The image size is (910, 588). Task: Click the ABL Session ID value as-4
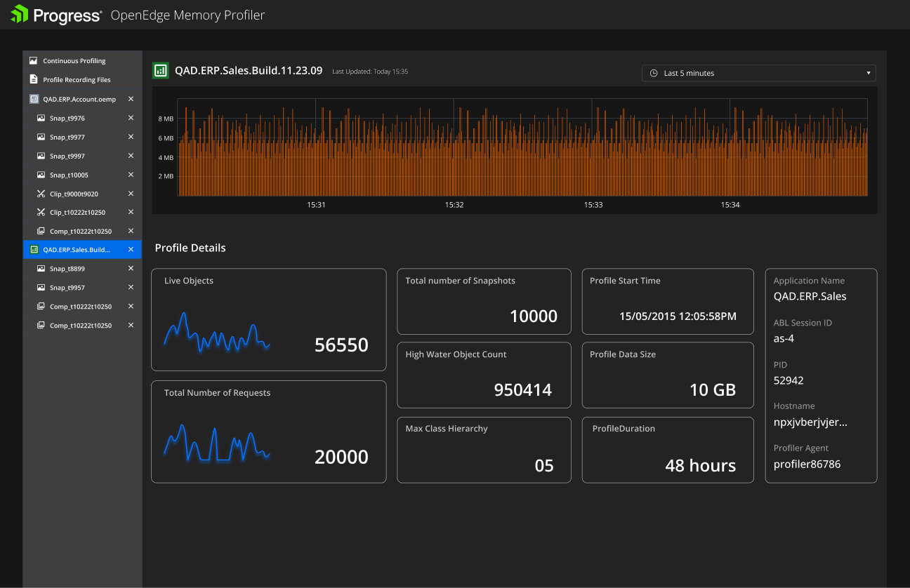point(784,338)
